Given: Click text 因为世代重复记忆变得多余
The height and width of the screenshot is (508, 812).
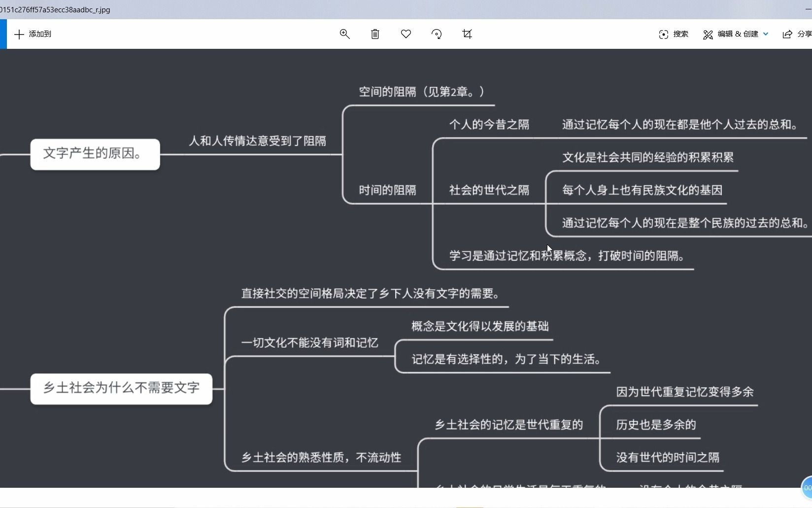Looking at the screenshot, I should tap(685, 392).
